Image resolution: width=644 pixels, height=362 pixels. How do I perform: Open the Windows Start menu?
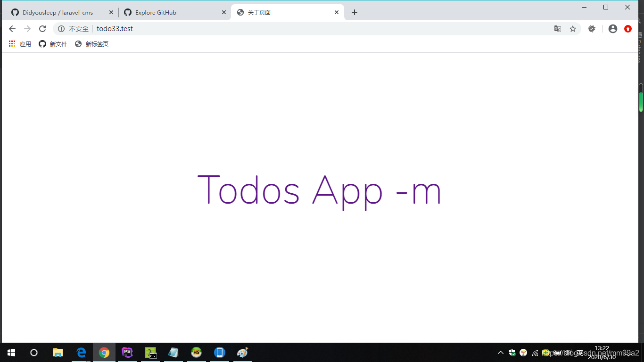(11, 353)
